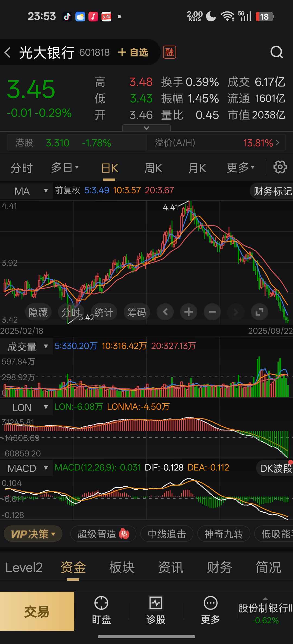293x644 pixels.
Task: Open the 成交量 indicator dropdown
Action: tap(26, 347)
